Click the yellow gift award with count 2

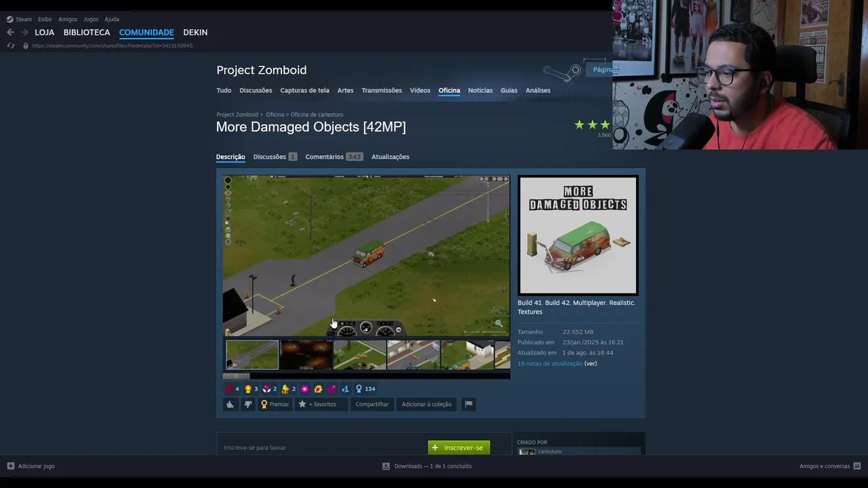click(289, 389)
